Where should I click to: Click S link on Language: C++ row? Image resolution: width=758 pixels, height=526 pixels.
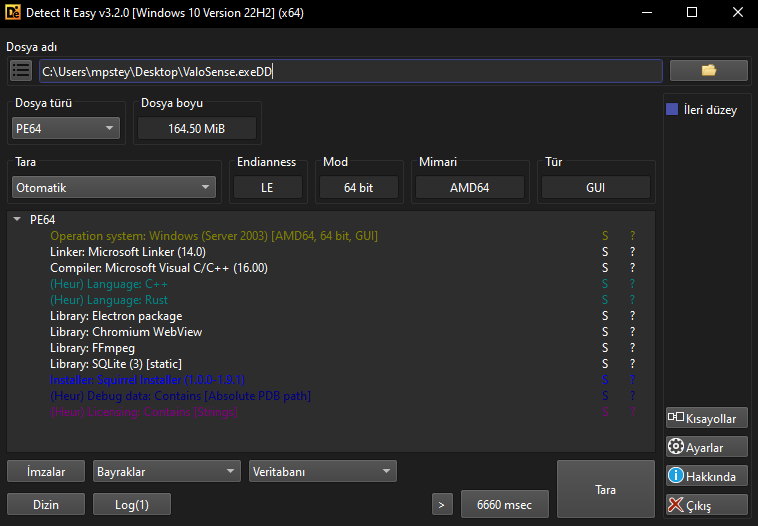[605, 284]
